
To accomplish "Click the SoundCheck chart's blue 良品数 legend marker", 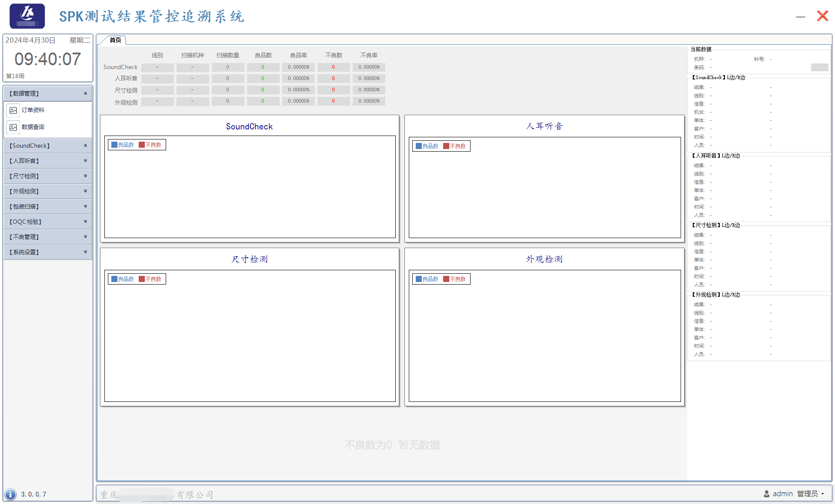I will (x=114, y=145).
